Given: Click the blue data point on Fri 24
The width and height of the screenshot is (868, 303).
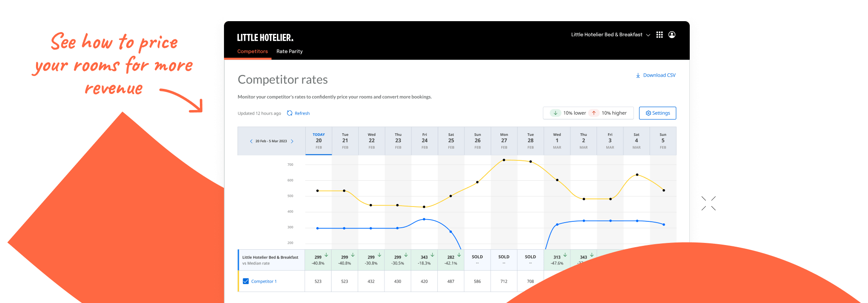Looking at the screenshot, I should pyautogui.click(x=424, y=219).
